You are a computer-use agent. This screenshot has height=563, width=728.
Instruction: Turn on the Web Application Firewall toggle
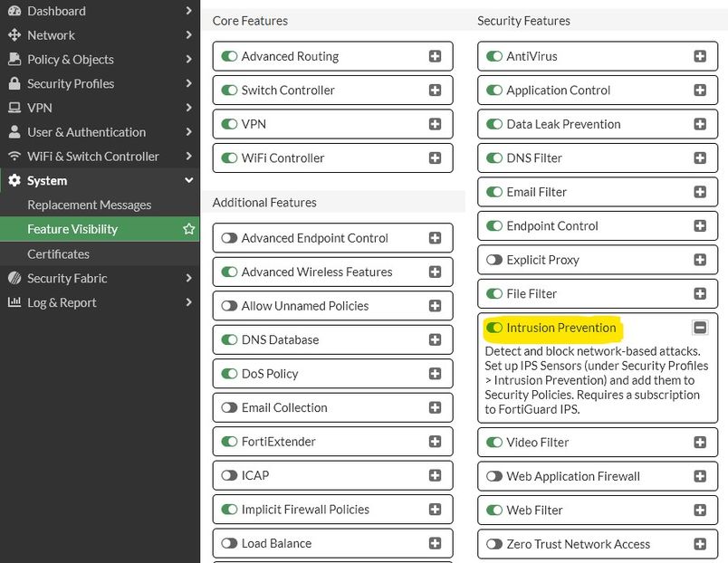[494, 476]
